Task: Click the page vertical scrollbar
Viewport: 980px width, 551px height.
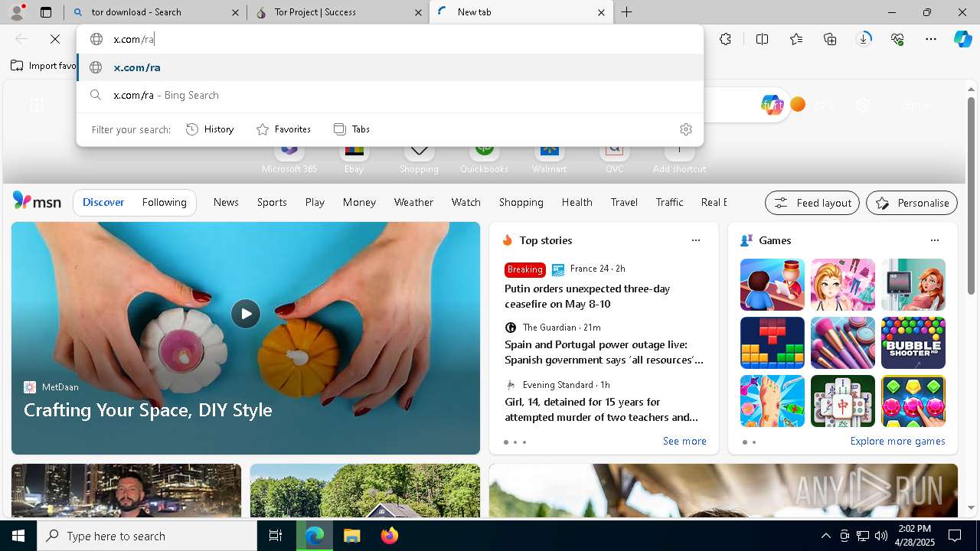Action: pos(972,197)
